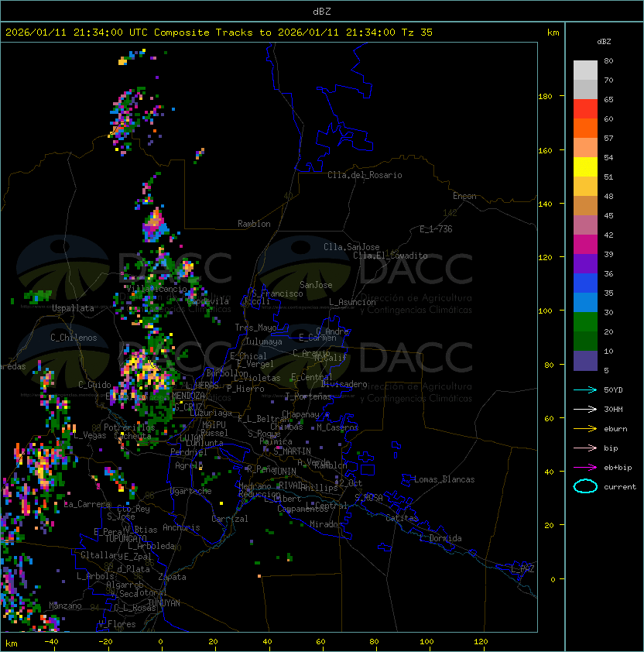644x652 pixels.
Task: Click the L_Dormida map label
Action: 440,538
